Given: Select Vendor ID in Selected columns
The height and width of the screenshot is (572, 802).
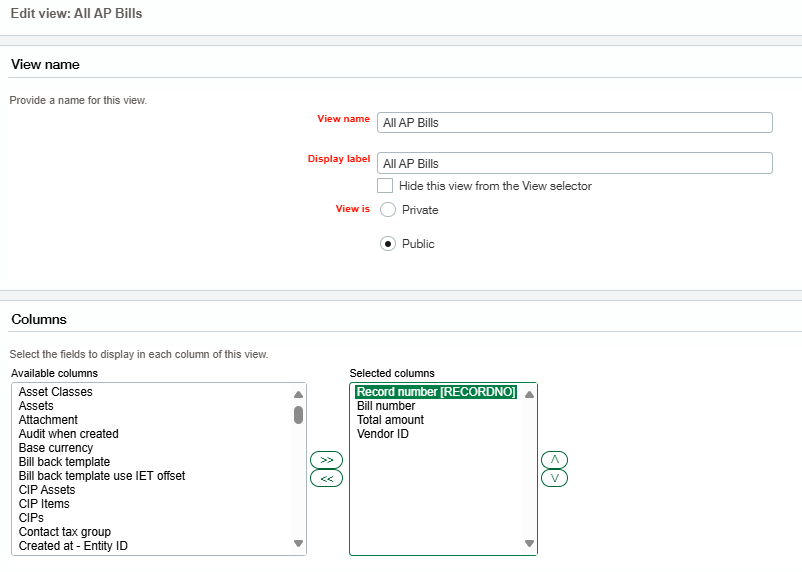Looking at the screenshot, I should click(x=383, y=434).
